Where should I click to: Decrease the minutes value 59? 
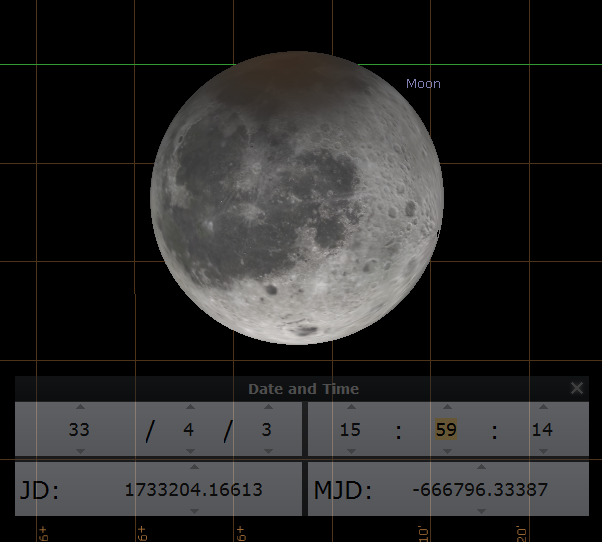click(447, 451)
